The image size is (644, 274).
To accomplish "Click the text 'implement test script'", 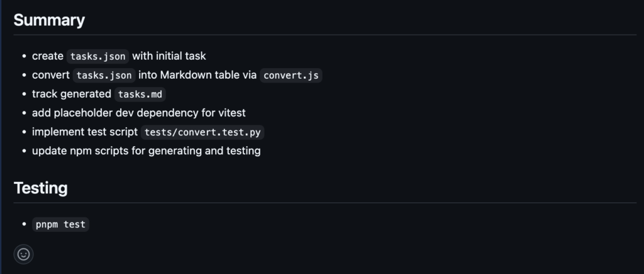I will click(x=85, y=132).
